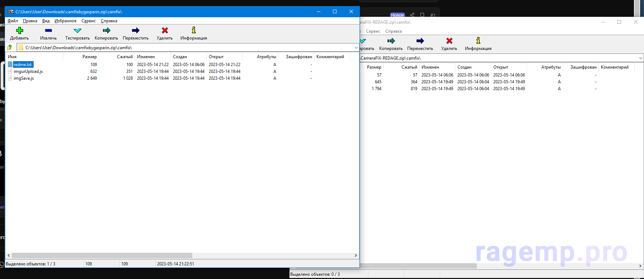Expand the camfixbygasparin path dropdown

(356, 47)
